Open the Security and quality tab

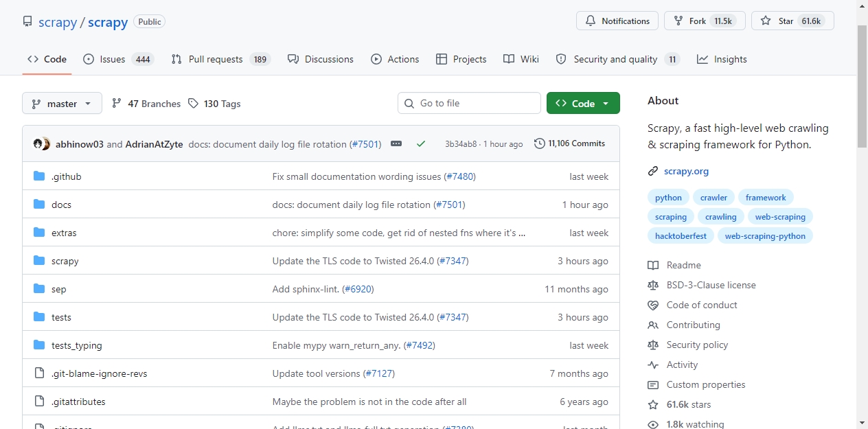pyautogui.click(x=618, y=59)
